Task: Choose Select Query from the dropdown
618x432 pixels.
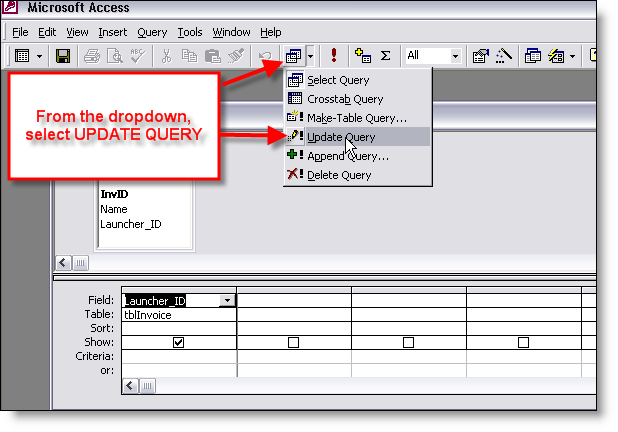Action: [358, 80]
